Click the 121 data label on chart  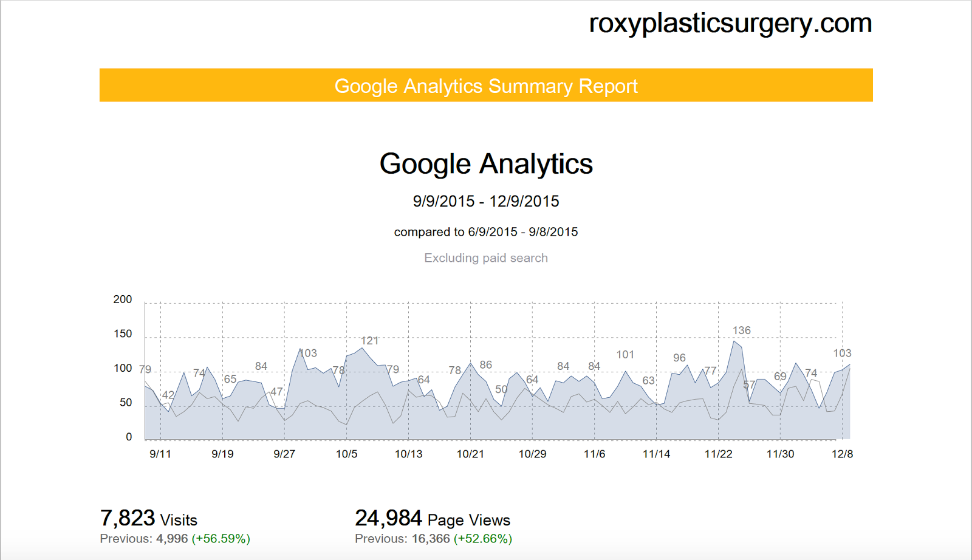click(370, 341)
